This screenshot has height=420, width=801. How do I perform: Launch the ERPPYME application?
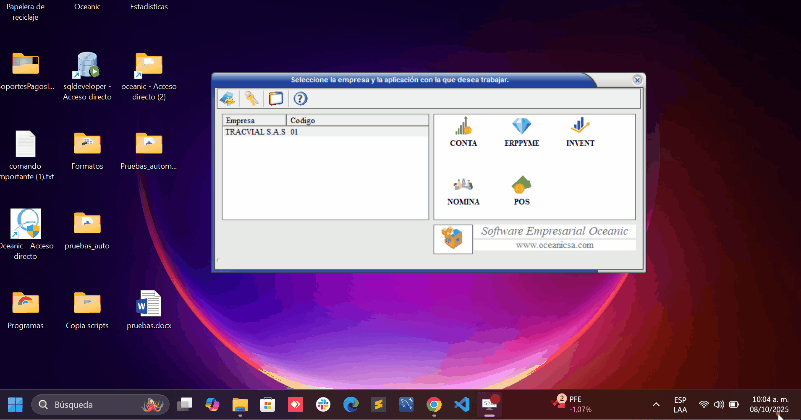[x=521, y=130]
